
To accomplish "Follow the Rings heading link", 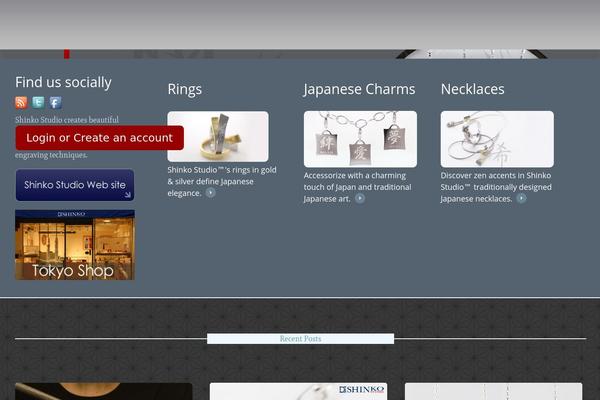I will pyautogui.click(x=184, y=89).
